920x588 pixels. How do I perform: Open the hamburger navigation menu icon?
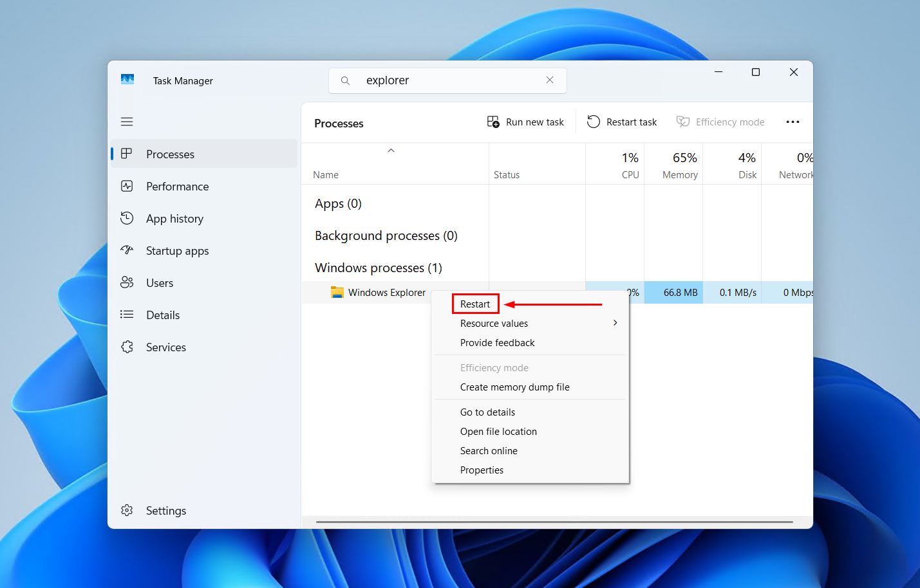click(x=127, y=122)
